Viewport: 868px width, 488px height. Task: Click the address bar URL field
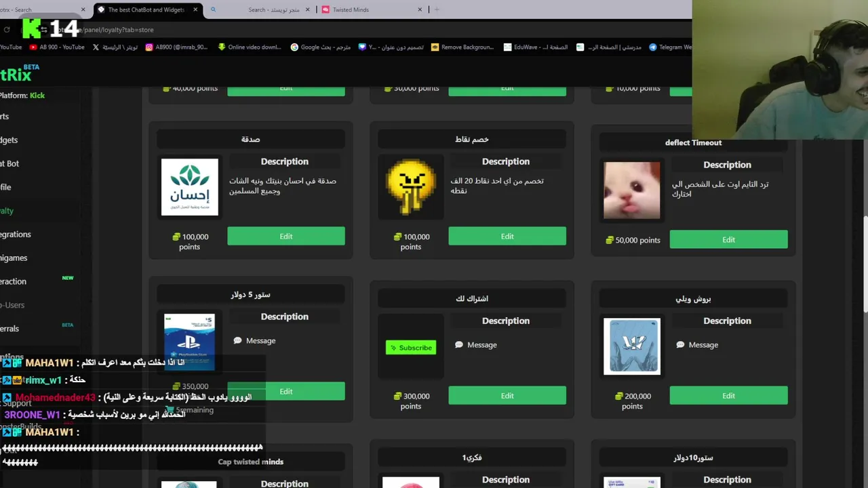point(339,30)
